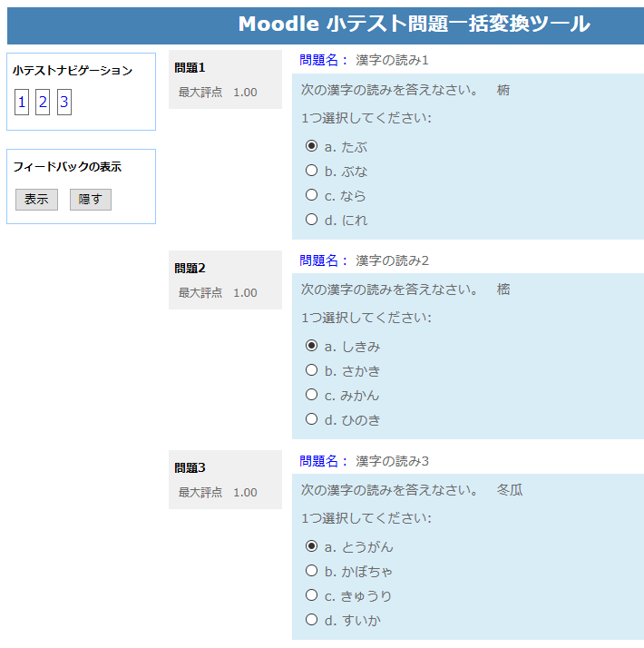Image resolution: width=644 pixels, height=648 pixels.
Task: Click the 表示 feedback button
Action: (37, 200)
